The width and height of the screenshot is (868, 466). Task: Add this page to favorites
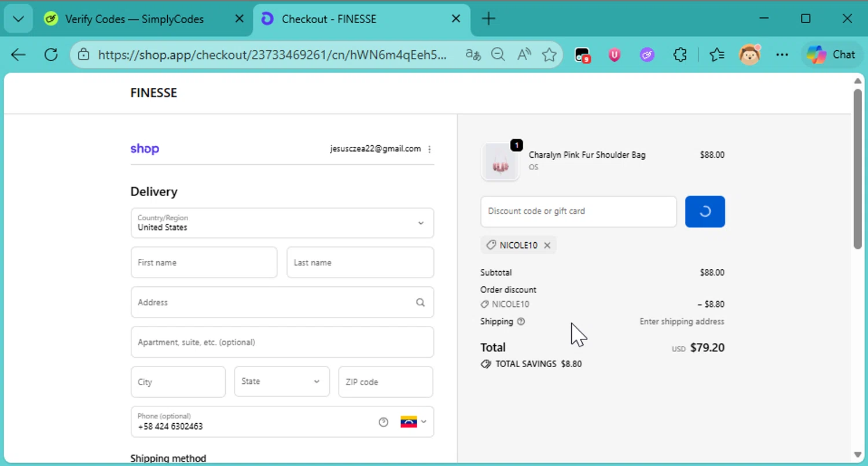coord(549,55)
